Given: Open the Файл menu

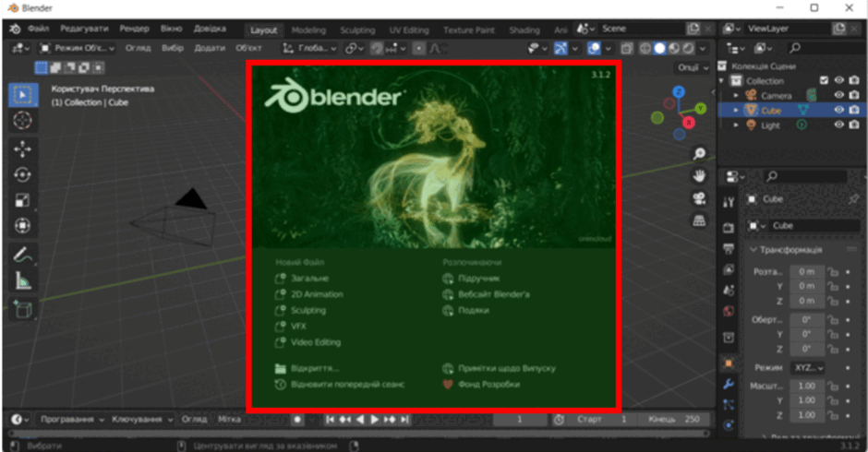Looking at the screenshot, I should 38,29.
